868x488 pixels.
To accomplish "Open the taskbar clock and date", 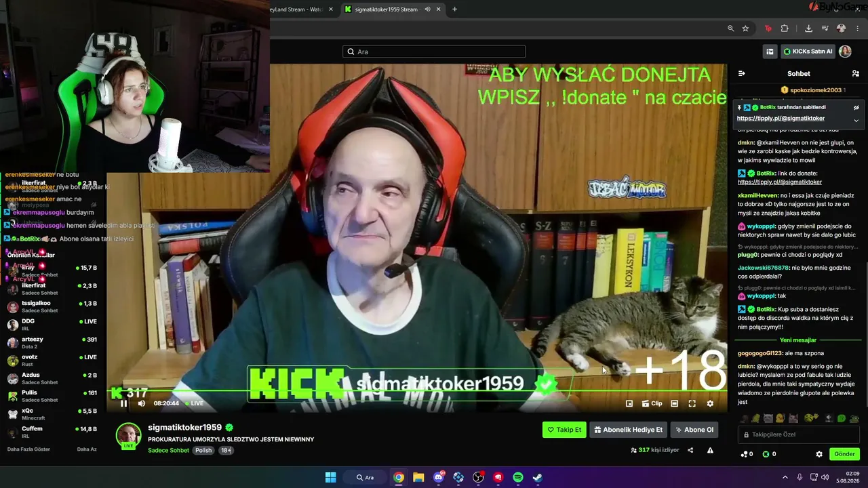I will [x=848, y=477].
